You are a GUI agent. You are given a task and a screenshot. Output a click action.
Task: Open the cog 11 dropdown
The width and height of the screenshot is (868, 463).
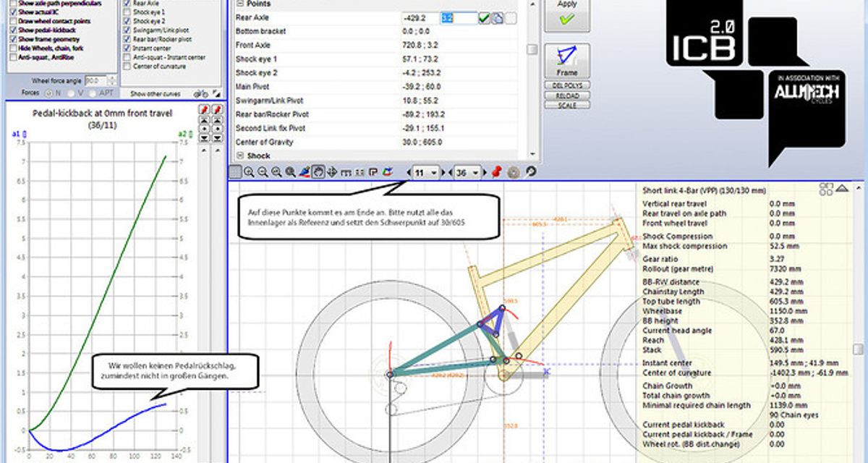tap(426, 172)
